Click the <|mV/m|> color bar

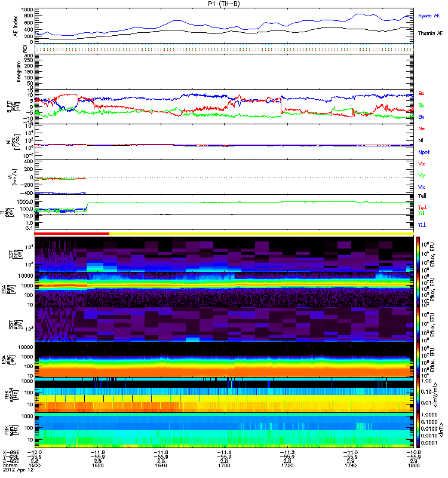(418, 395)
